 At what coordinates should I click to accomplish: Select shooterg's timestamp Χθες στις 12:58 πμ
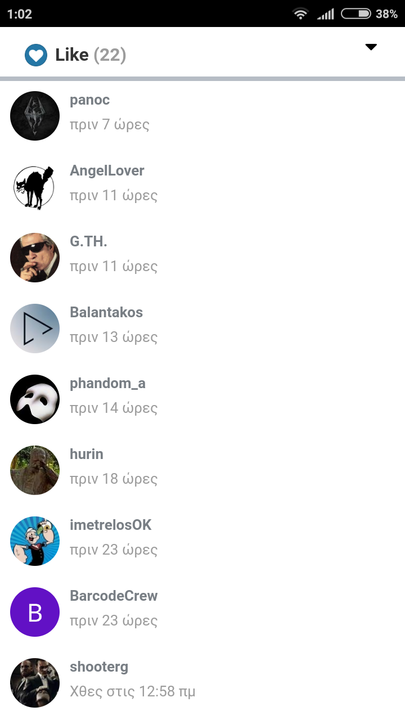(x=132, y=691)
